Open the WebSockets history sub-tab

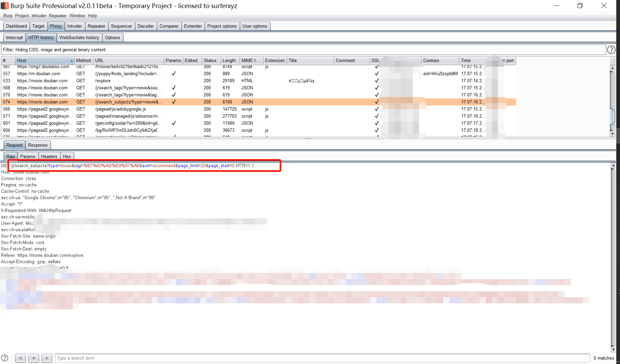click(x=79, y=38)
